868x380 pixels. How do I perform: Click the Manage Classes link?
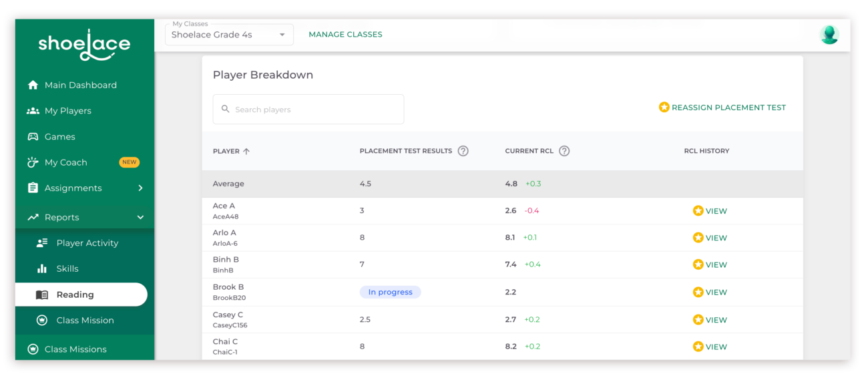345,35
